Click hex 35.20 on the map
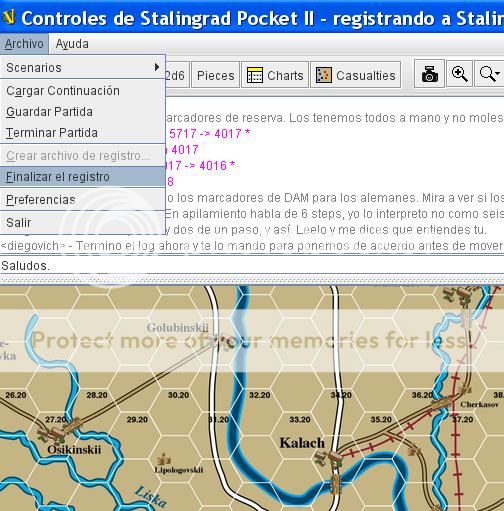Image resolution: width=504 pixels, height=511 pixels. (x=381, y=420)
